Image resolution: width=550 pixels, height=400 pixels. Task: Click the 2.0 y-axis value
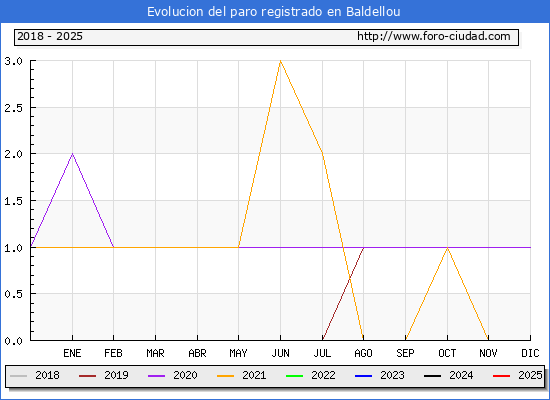click(x=13, y=154)
